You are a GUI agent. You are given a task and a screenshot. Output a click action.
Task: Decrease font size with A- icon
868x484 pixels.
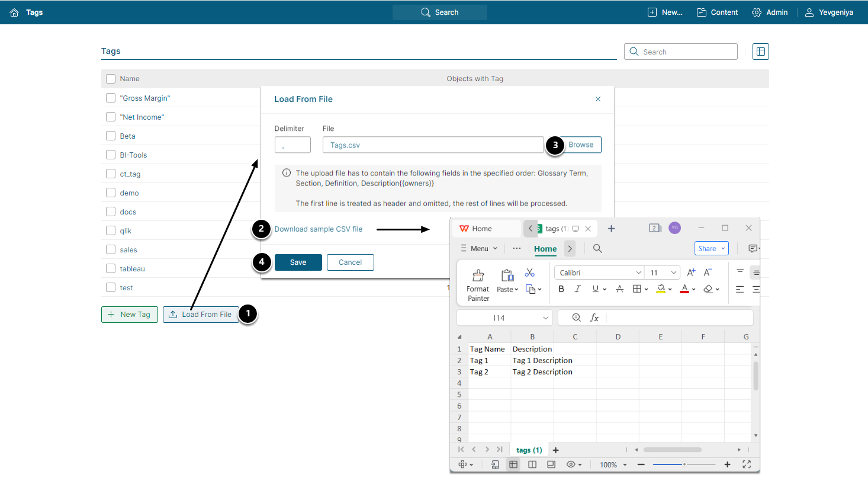coord(708,273)
